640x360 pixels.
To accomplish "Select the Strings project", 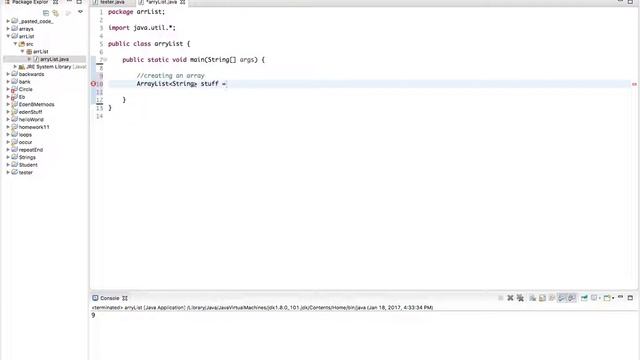I will point(27,157).
